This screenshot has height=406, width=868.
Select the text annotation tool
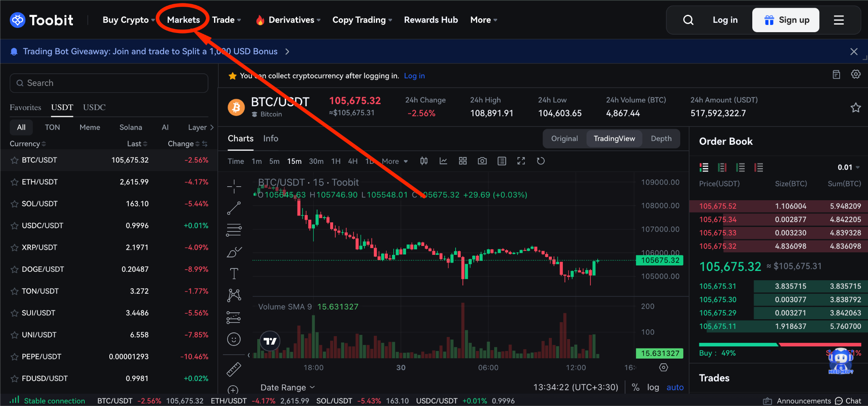pos(234,273)
